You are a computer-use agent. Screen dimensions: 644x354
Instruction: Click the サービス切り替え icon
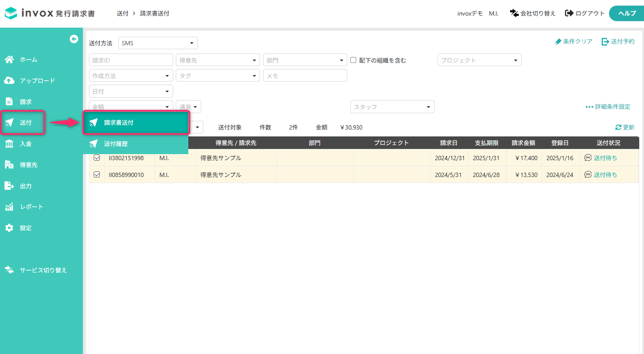[9, 270]
